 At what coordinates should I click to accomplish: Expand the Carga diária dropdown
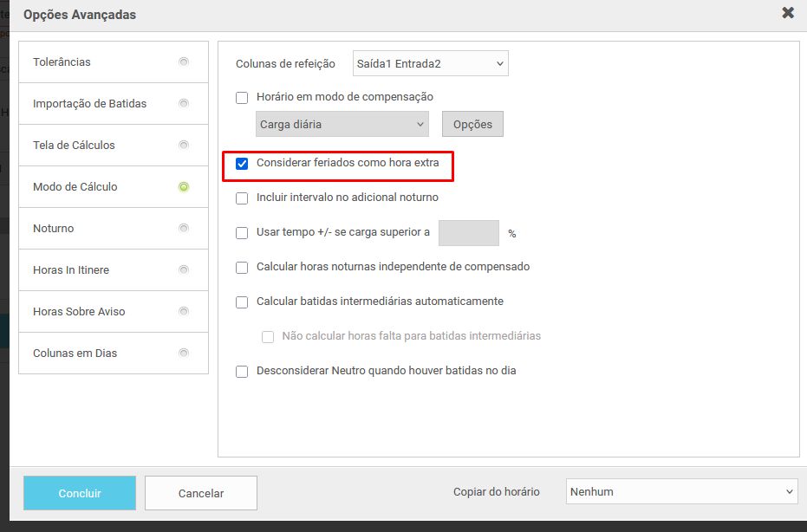[x=342, y=124]
